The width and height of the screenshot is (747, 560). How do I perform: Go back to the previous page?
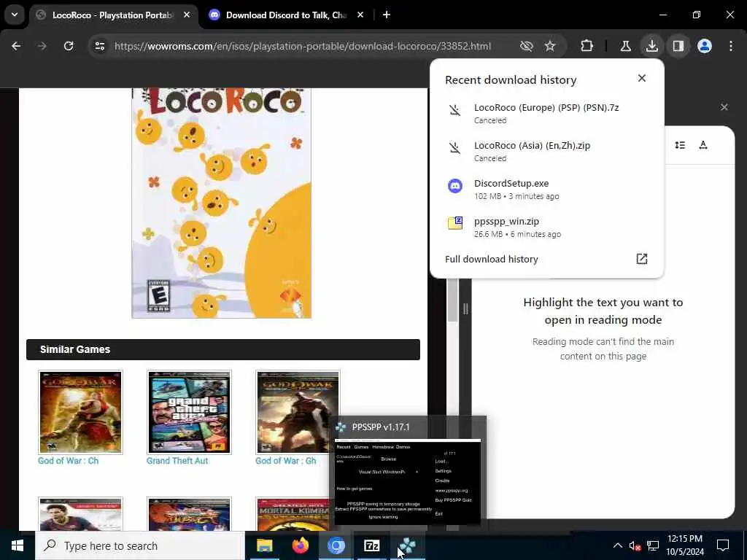(16, 46)
